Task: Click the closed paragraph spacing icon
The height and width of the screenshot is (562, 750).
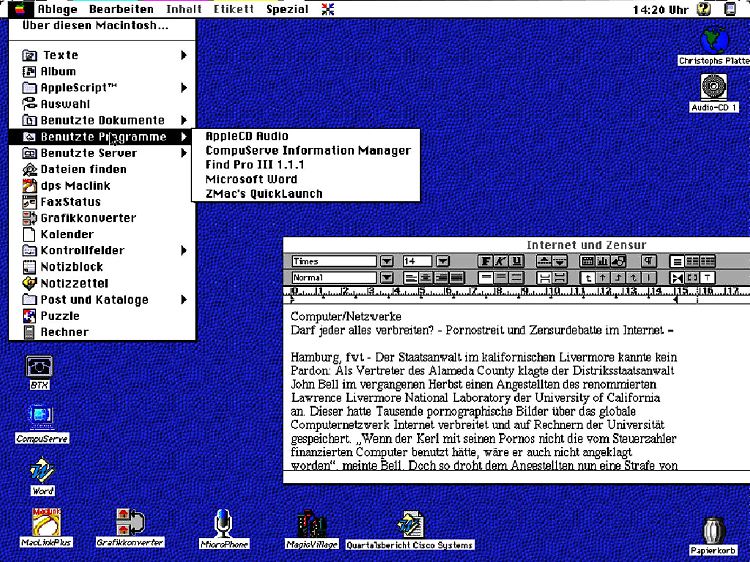Action: point(544,277)
